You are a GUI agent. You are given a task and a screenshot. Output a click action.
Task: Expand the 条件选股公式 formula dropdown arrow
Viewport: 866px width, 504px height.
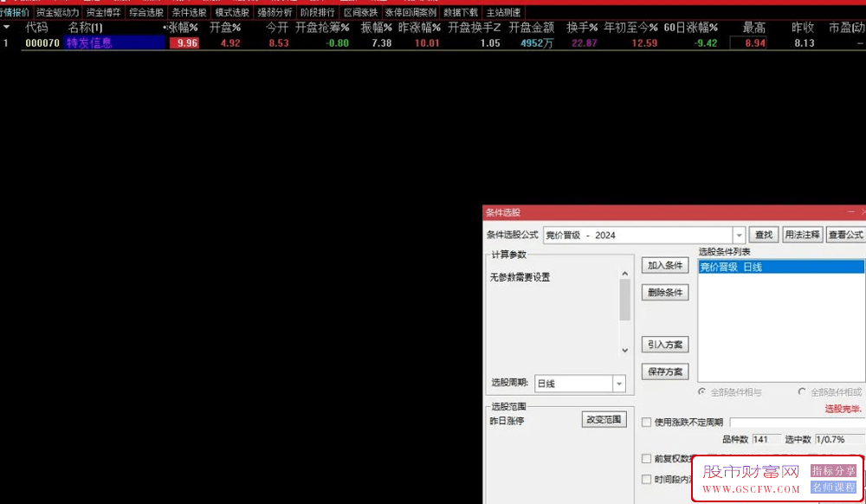(x=739, y=236)
